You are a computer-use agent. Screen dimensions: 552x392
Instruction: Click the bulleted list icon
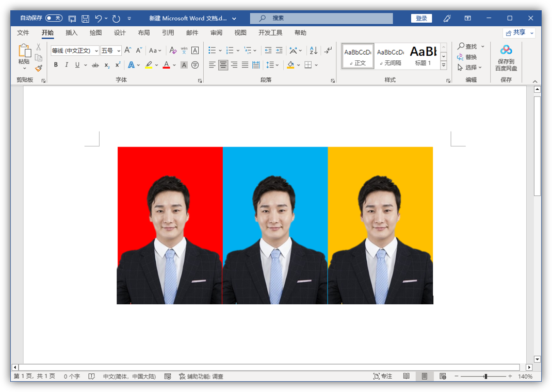212,51
